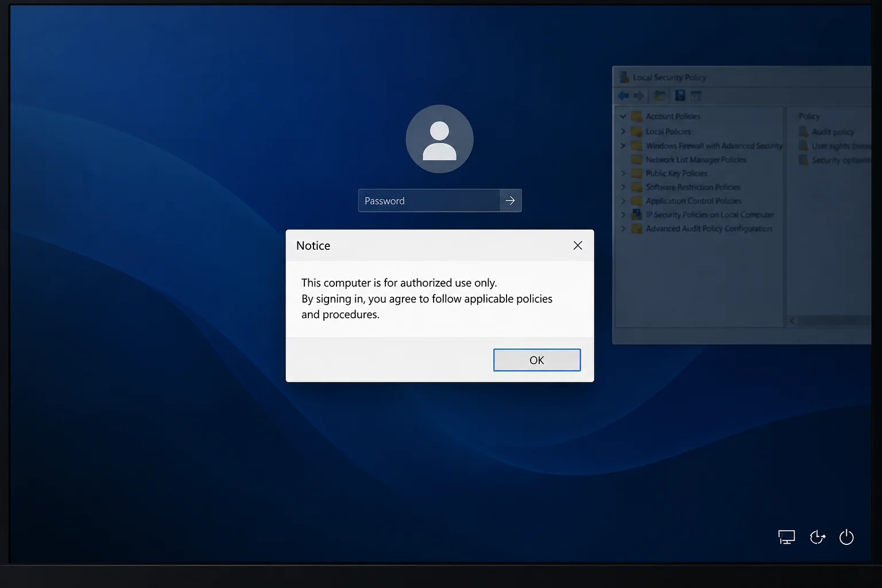Go back with the Local Security Policy toolbar arrow

coord(623,96)
